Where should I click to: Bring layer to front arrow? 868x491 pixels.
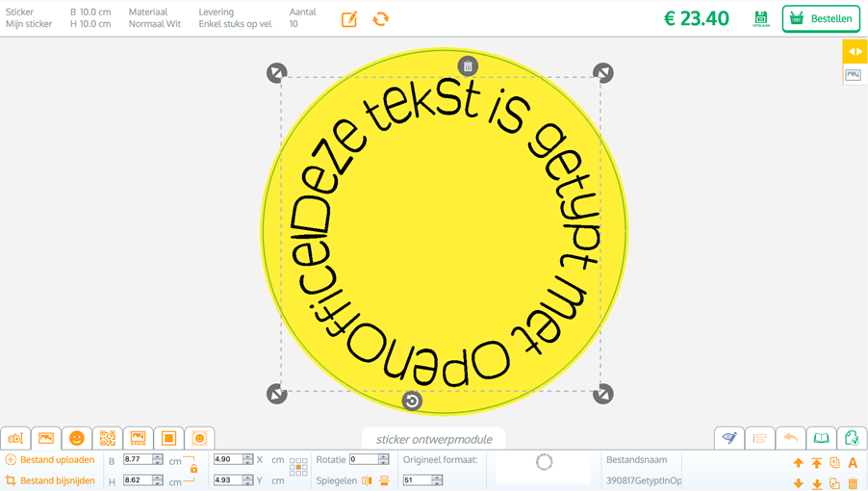(x=817, y=463)
